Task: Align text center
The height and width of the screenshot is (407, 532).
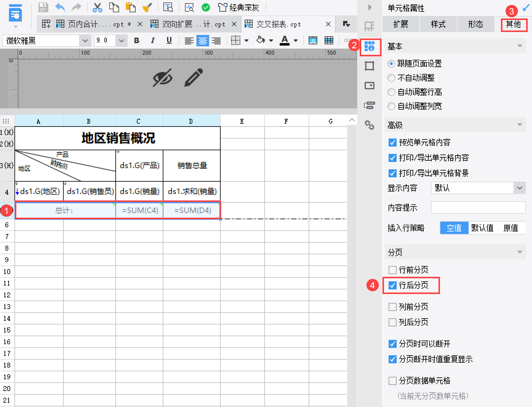Action: (202, 41)
